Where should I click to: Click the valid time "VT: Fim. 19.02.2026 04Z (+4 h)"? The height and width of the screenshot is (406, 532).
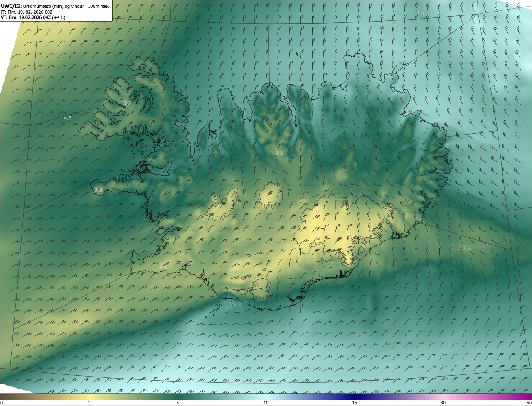click(x=33, y=17)
